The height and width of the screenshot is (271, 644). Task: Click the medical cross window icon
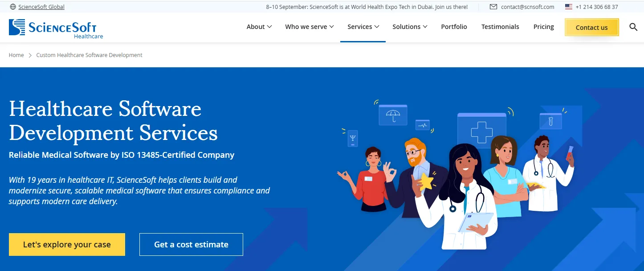481,131
